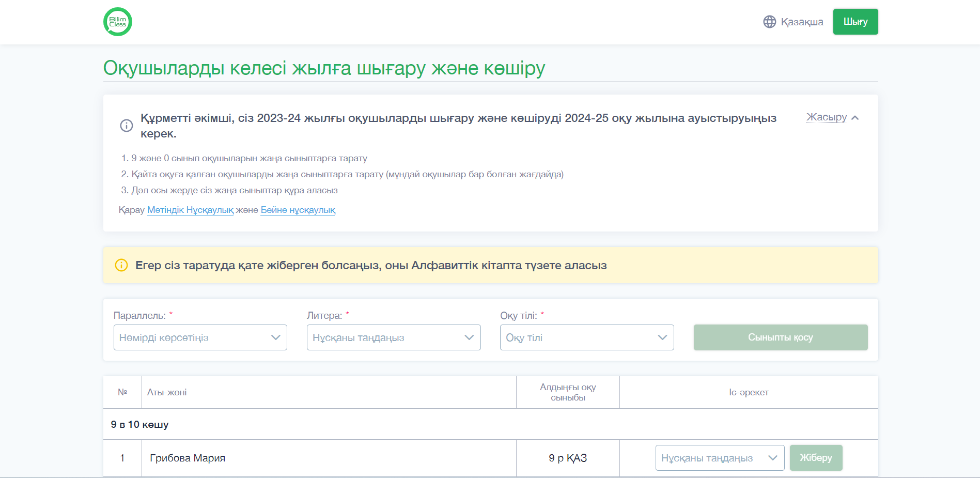Click the Bilim Class logo
Viewport: 980px width, 478px height.
tap(118, 22)
